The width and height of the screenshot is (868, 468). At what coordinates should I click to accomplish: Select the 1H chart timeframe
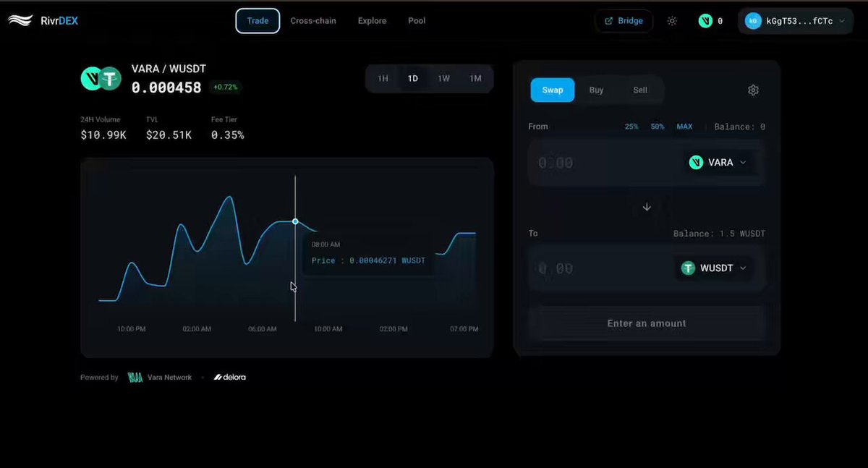(x=383, y=79)
